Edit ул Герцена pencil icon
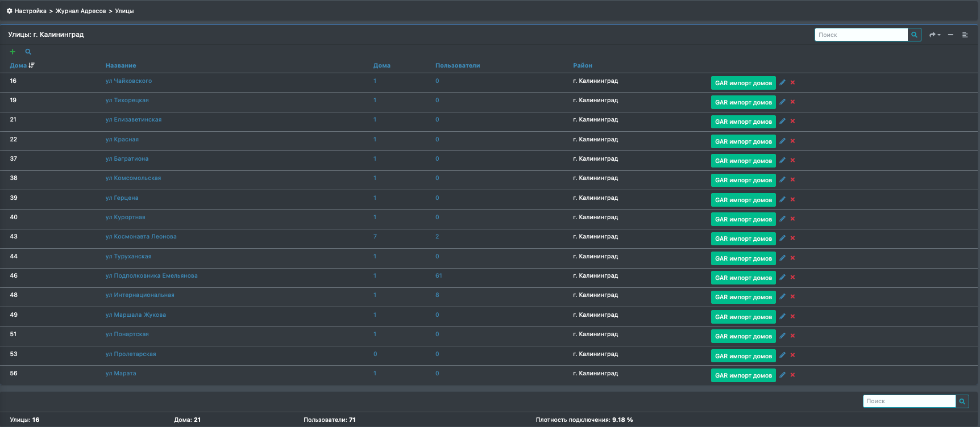 (x=782, y=199)
